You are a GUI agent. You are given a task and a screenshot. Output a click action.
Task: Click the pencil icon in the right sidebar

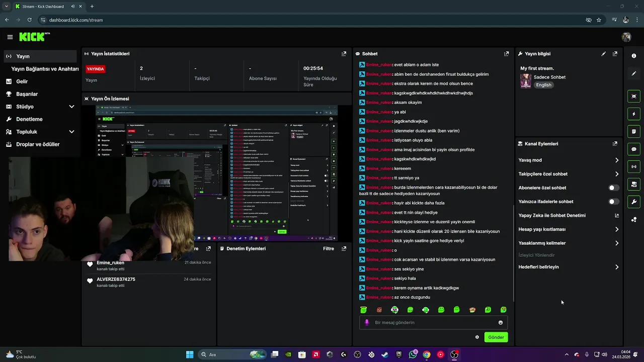[x=634, y=73]
